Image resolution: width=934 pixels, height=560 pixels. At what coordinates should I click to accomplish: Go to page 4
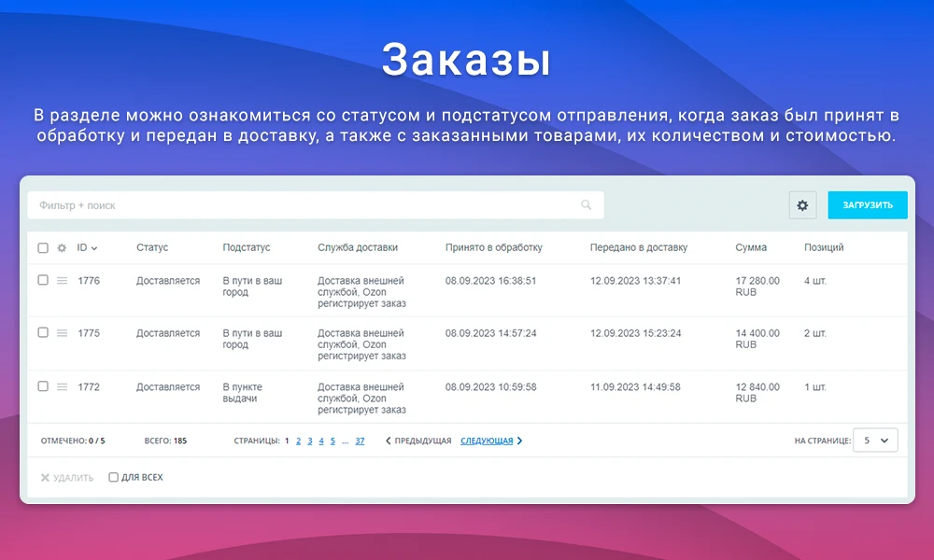pyautogui.click(x=321, y=441)
